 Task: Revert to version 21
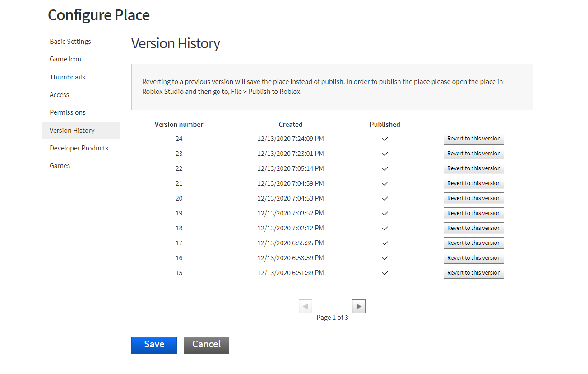[x=474, y=183]
